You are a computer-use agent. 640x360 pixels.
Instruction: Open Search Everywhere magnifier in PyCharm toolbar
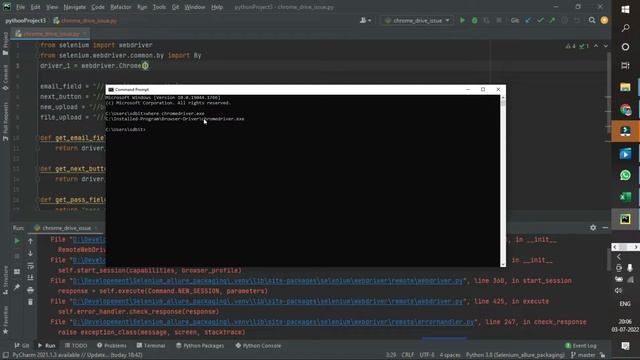(592, 20)
